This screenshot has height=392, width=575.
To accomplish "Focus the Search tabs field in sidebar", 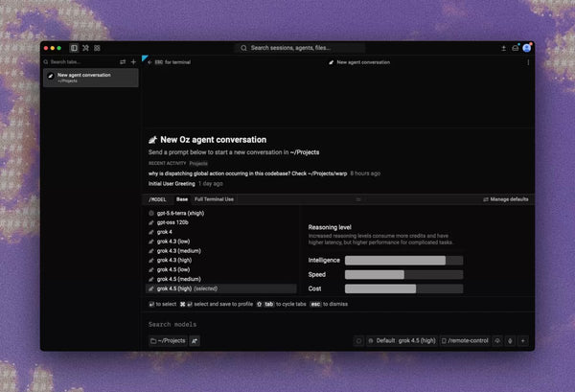I will click(80, 62).
